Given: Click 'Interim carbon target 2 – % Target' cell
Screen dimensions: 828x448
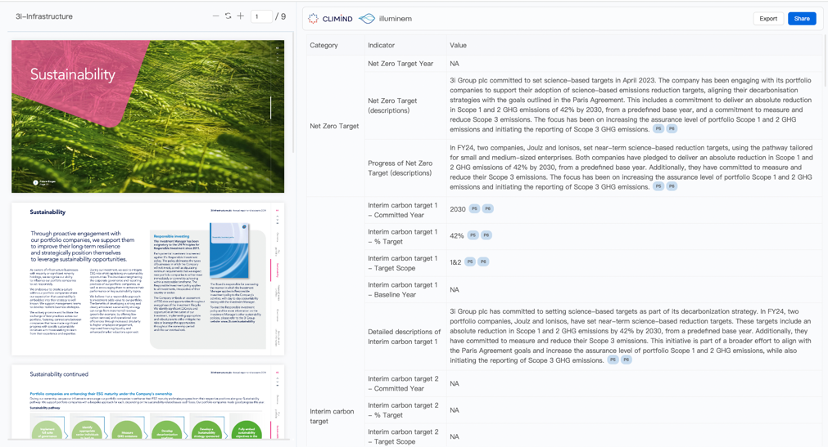Looking at the screenshot, I should tap(403, 410).
